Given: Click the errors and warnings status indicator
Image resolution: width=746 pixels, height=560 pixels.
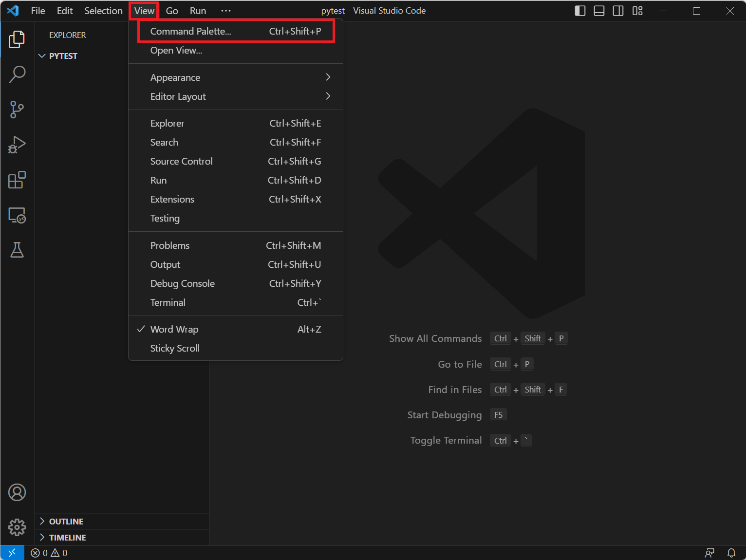Looking at the screenshot, I should pyautogui.click(x=49, y=553).
